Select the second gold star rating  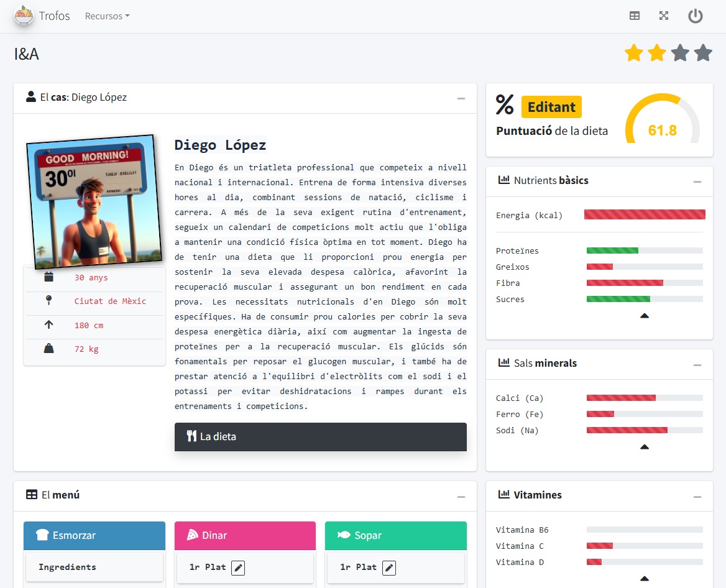pos(656,53)
